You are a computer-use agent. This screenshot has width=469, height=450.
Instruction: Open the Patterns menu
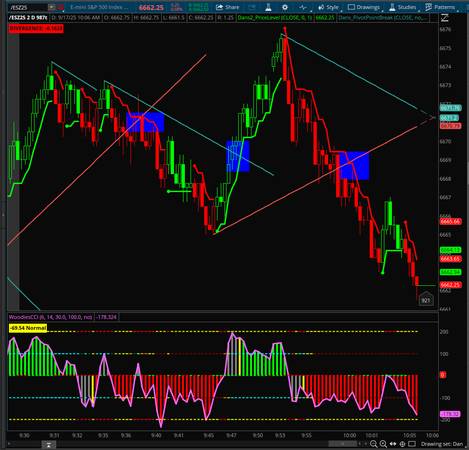click(440, 7)
